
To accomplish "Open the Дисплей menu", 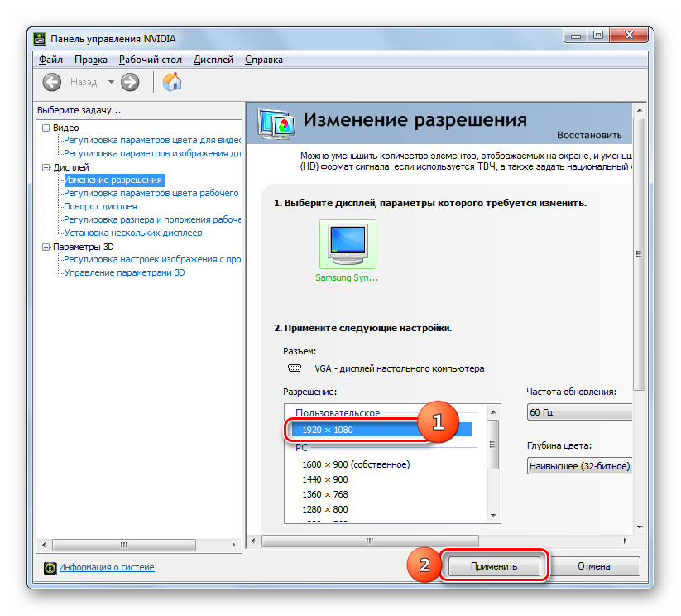I will pos(213,60).
